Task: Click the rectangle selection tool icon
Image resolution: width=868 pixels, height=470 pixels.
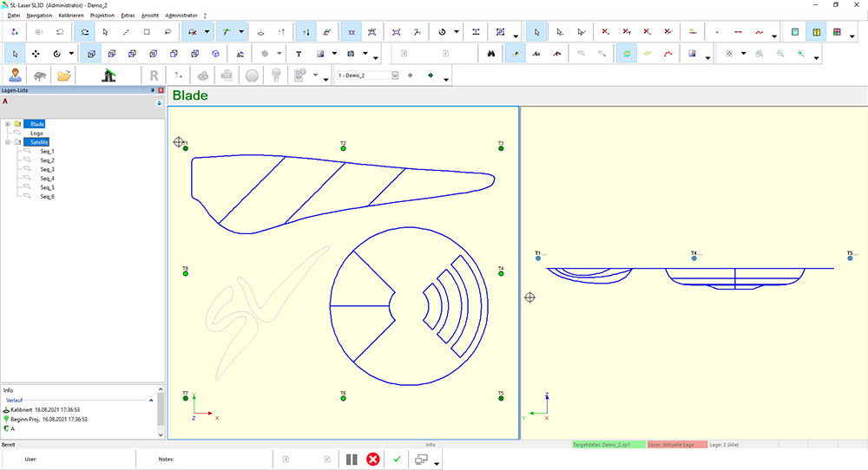Action: point(147,32)
